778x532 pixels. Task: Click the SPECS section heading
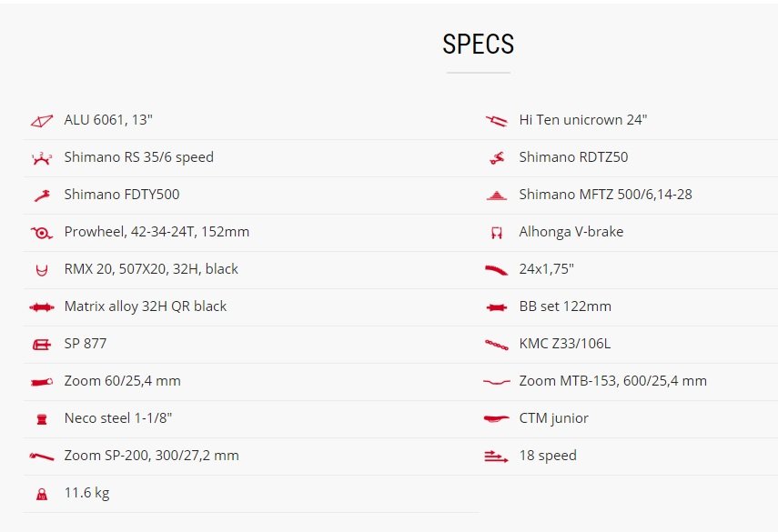479,44
